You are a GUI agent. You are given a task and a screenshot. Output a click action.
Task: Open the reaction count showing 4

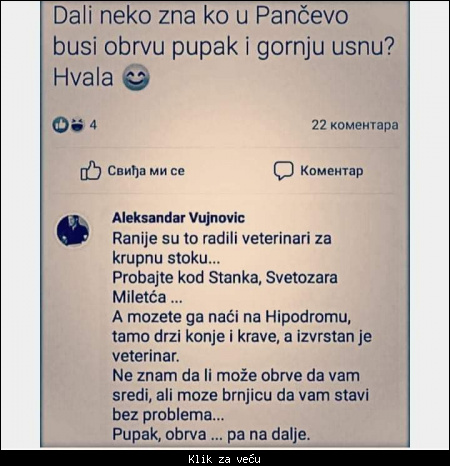tap(93, 125)
